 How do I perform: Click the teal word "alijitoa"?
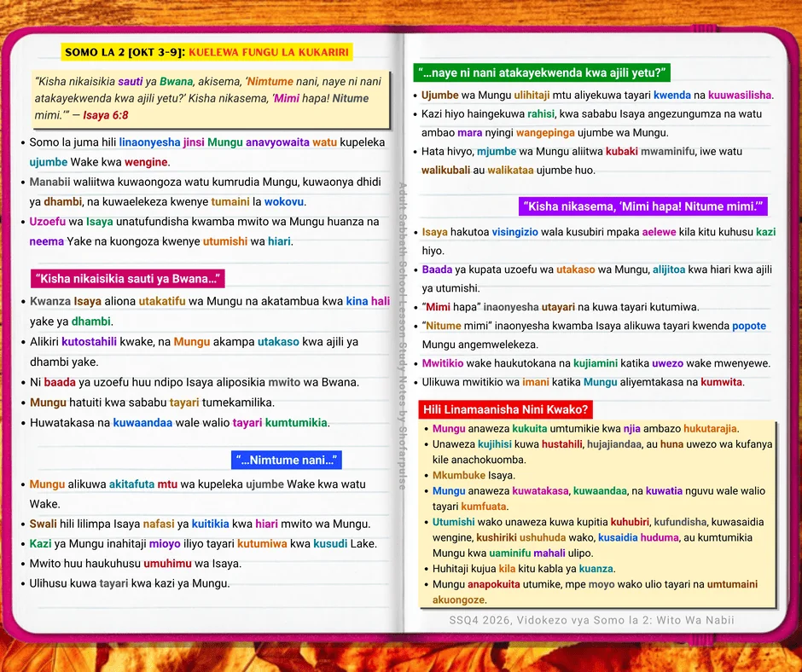pyautogui.click(x=669, y=269)
